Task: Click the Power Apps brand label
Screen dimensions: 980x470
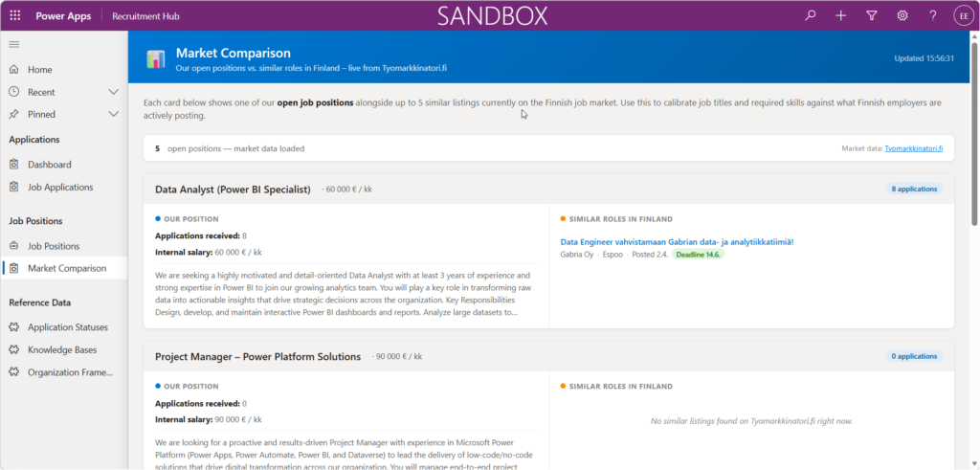Action: tap(63, 16)
